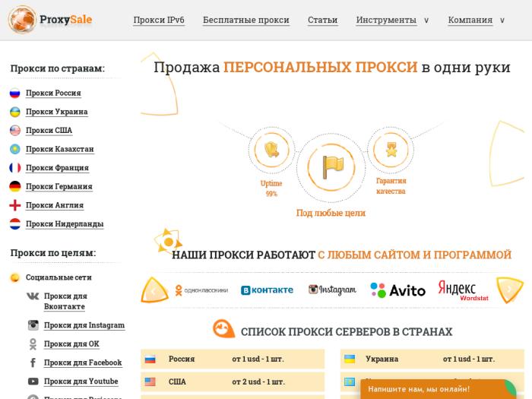Click США price от 2 usd - 1 шт.
The width and height of the screenshot is (532, 399).
point(258,382)
